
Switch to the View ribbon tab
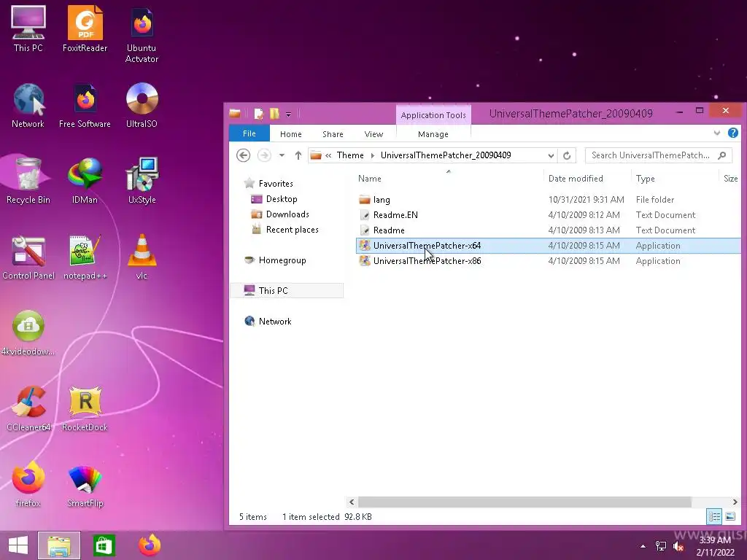[x=373, y=134]
